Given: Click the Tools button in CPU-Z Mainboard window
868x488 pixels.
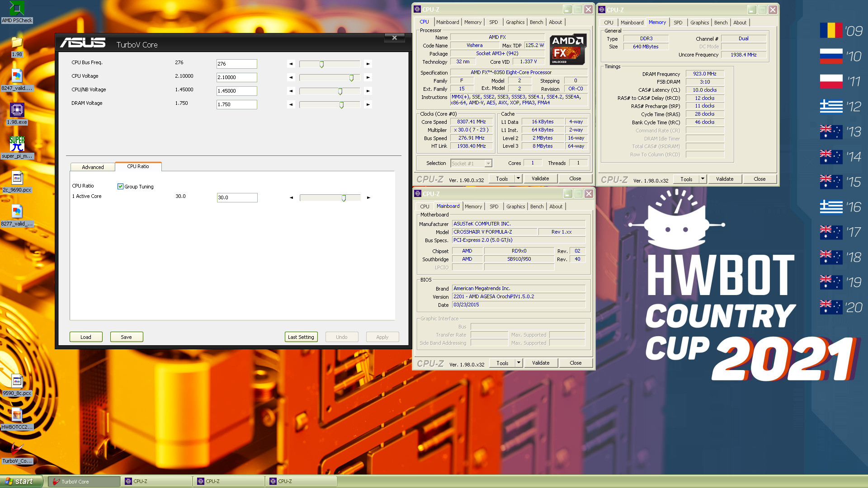Looking at the screenshot, I should pyautogui.click(x=502, y=363).
